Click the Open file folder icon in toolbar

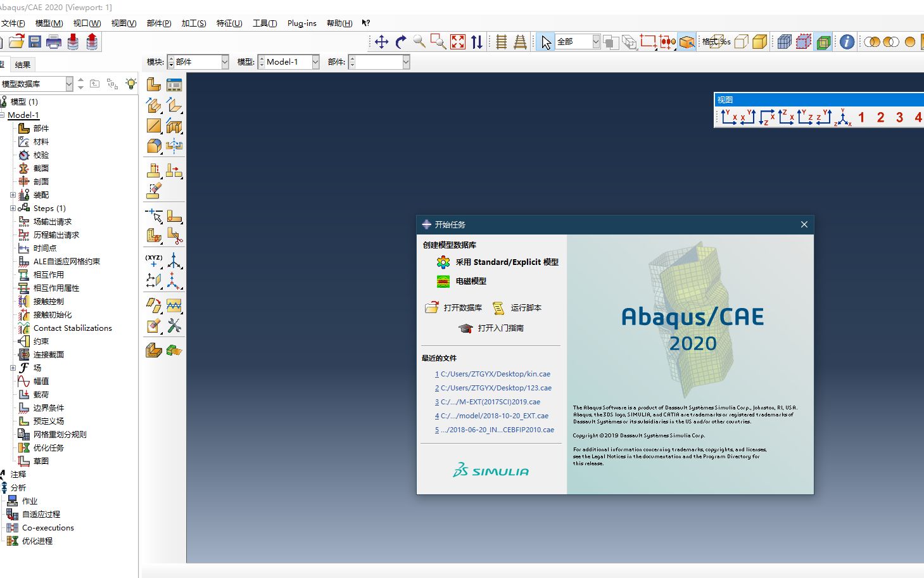(16, 42)
